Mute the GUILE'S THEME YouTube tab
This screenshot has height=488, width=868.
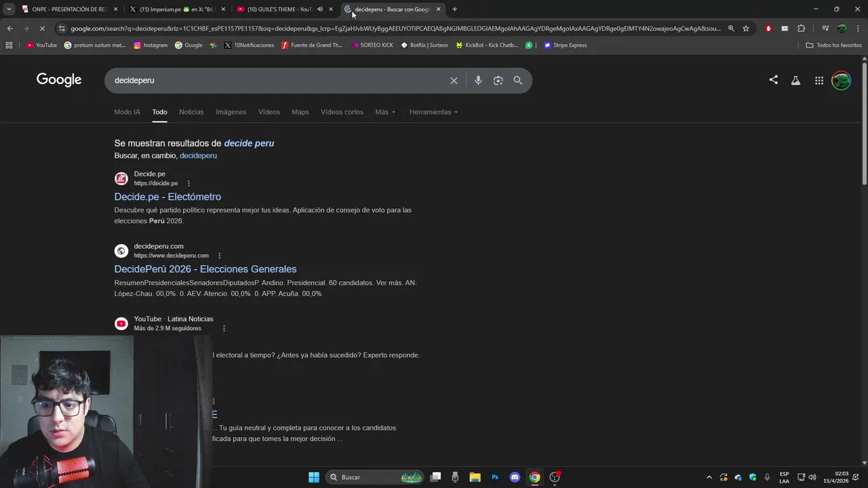click(320, 9)
